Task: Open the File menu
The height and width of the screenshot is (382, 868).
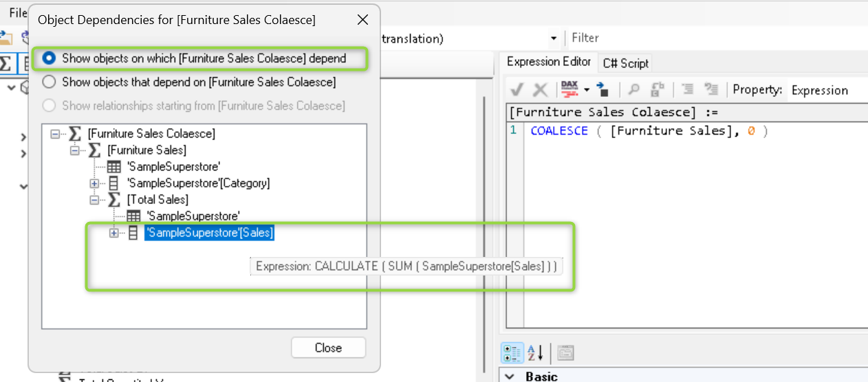Action: [x=18, y=13]
